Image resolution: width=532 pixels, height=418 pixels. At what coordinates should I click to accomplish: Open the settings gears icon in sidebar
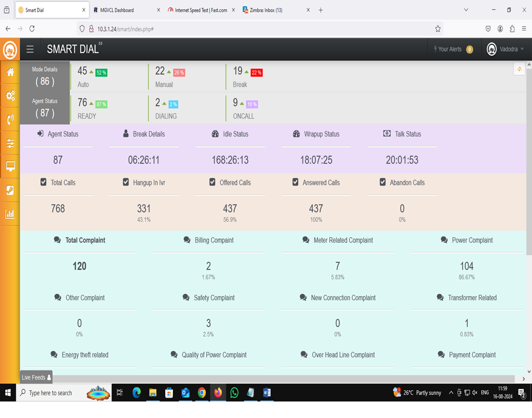coord(10,95)
